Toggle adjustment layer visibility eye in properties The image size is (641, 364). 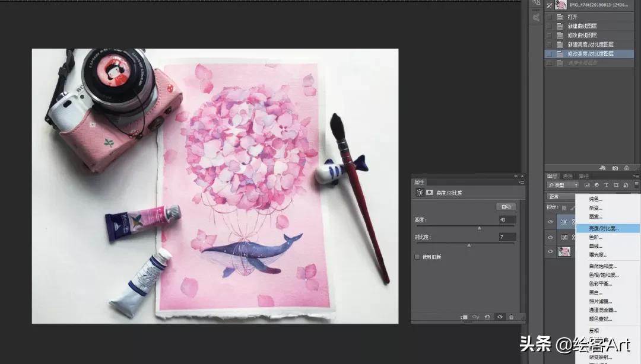pos(500,317)
